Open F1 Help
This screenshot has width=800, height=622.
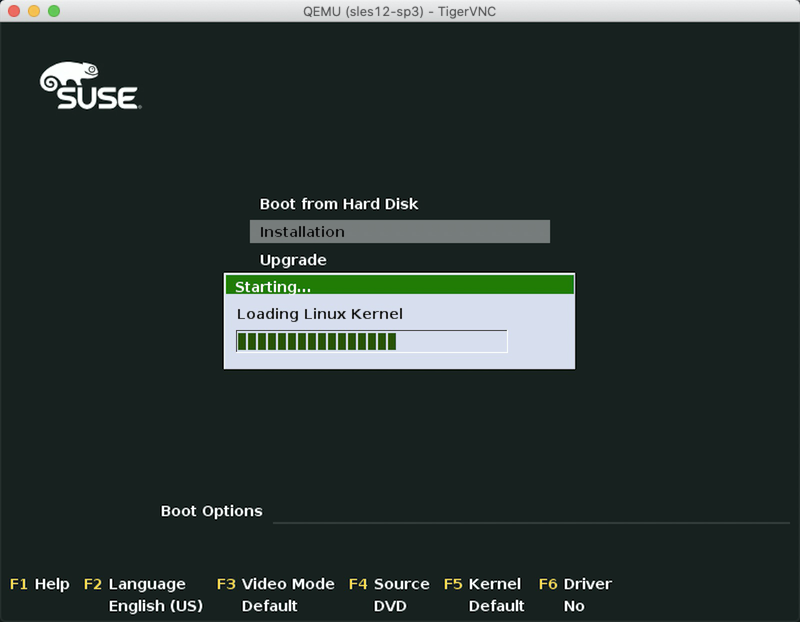click(x=40, y=584)
